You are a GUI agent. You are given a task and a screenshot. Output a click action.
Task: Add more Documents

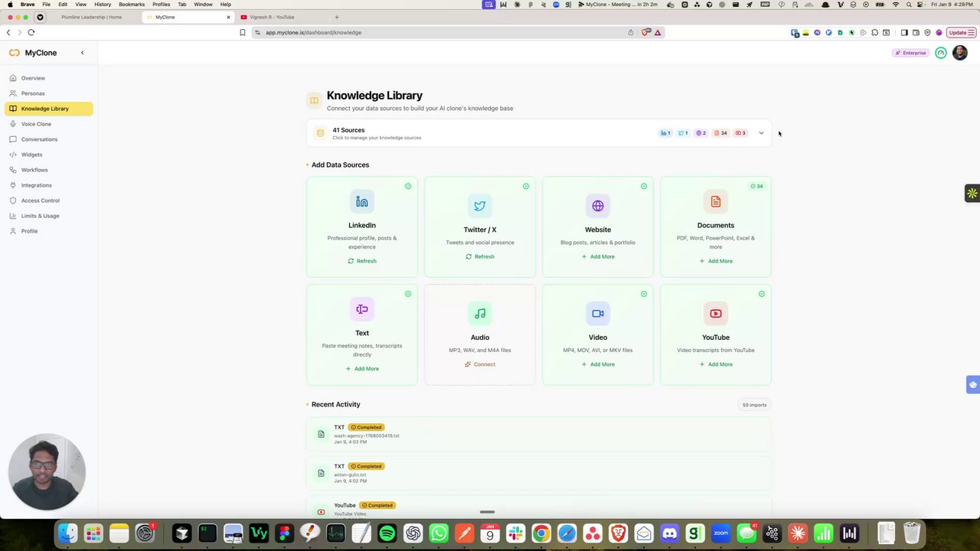click(716, 261)
